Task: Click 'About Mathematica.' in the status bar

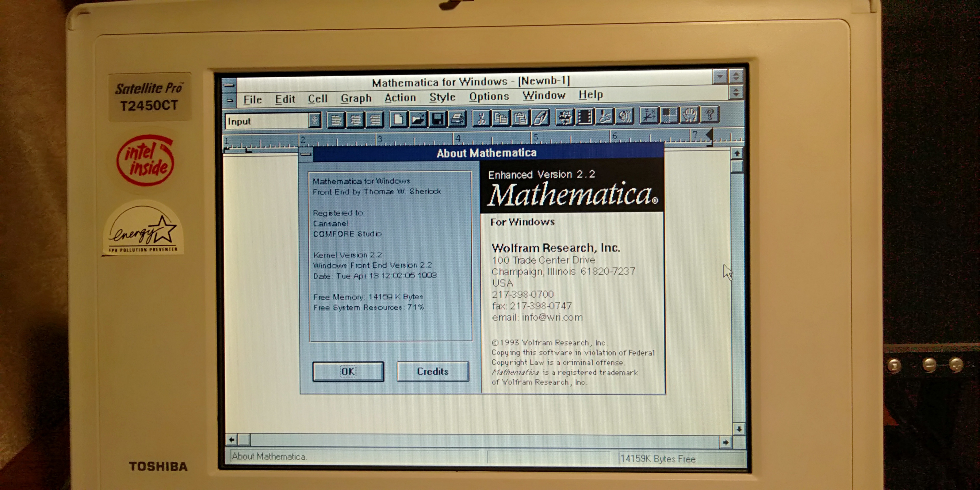Action: [269, 456]
